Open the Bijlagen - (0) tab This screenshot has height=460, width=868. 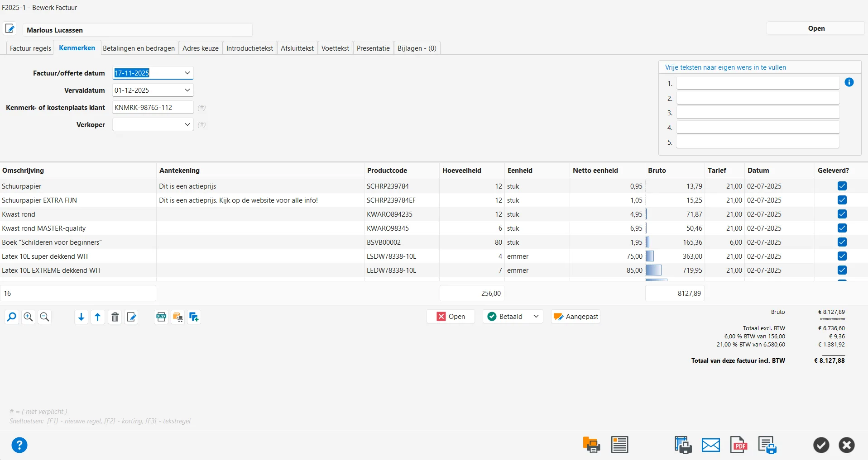coord(417,48)
